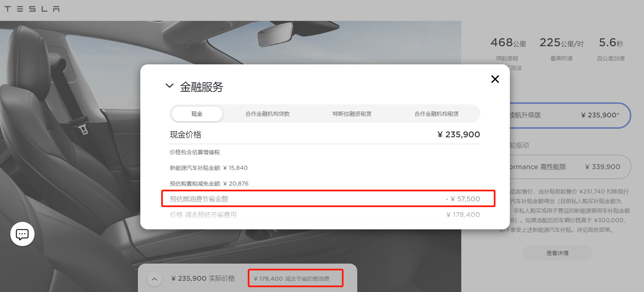Screen dimensions: 644x292
Task: Click the Tesla logo
Action: tap(32, 9)
